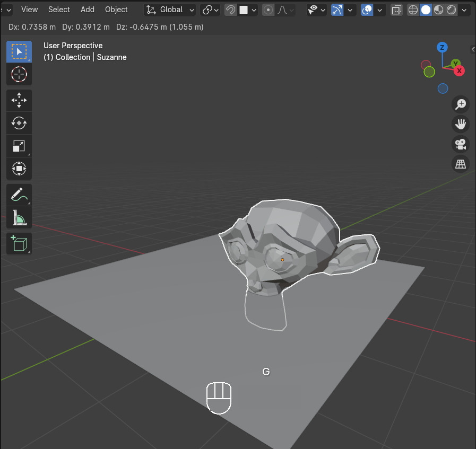Image resolution: width=476 pixels, height=449 pixels.
Task: Click the negative X red hollow circle
Action: coord(426,65)
